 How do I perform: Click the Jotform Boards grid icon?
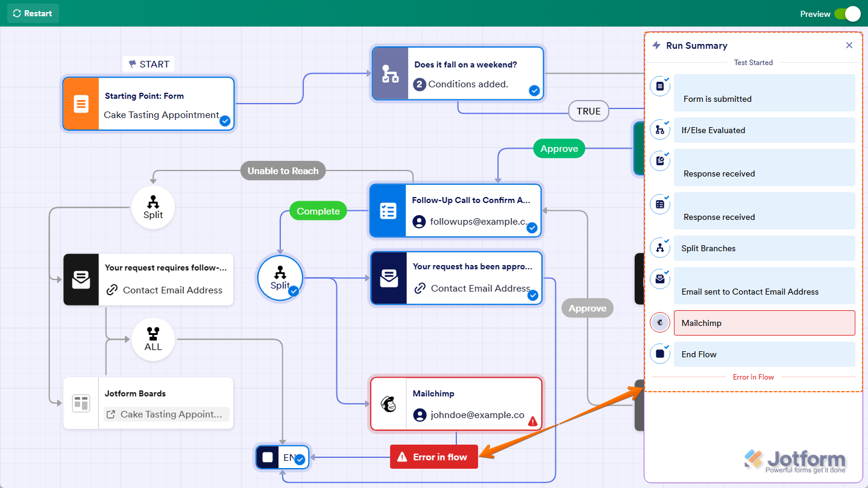pyautogui.click(x=81, y=402)
